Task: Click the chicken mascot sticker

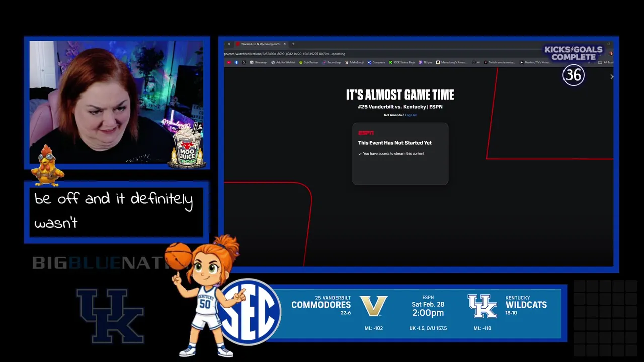Action: 47,166
